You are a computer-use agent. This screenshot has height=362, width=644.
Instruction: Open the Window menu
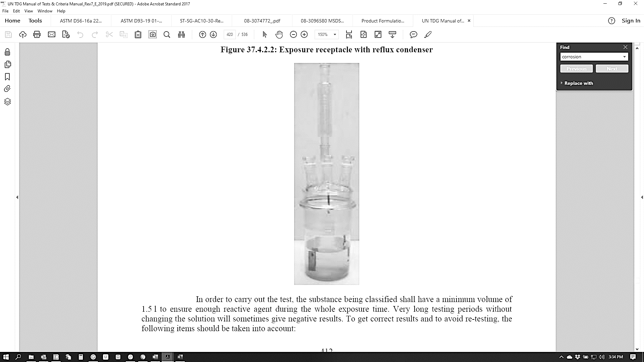point(45,11)
